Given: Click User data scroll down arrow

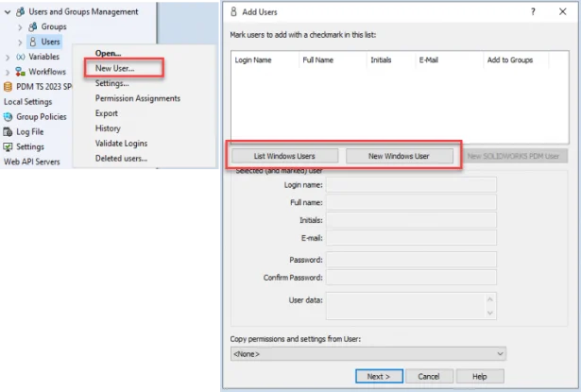Looking at the screenshot, I should 490,313.
